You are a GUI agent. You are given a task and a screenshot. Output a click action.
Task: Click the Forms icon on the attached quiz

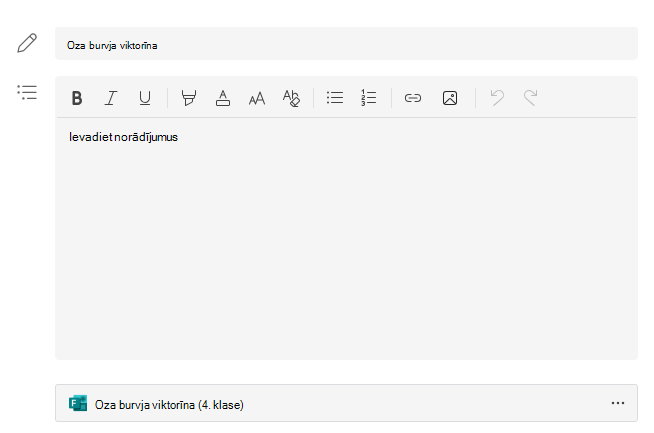click(x=78, y=403)
